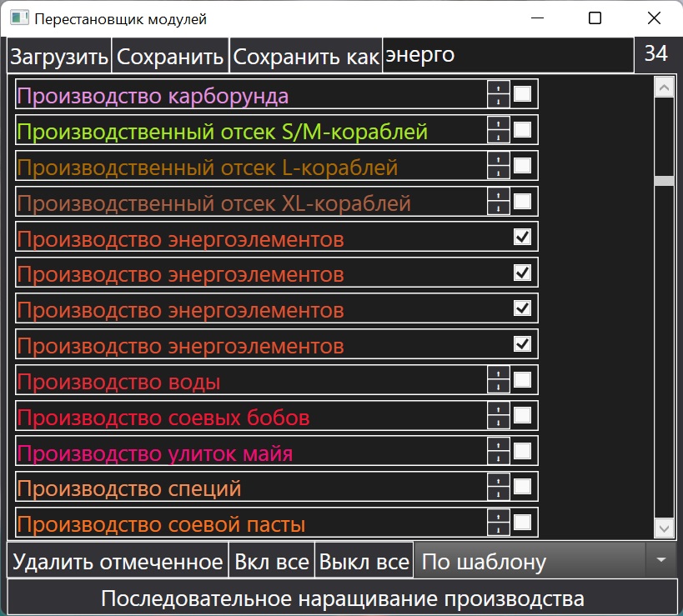Focus the энерго search text field
Viewport: 683px width, 616px height.
[506, 56]
